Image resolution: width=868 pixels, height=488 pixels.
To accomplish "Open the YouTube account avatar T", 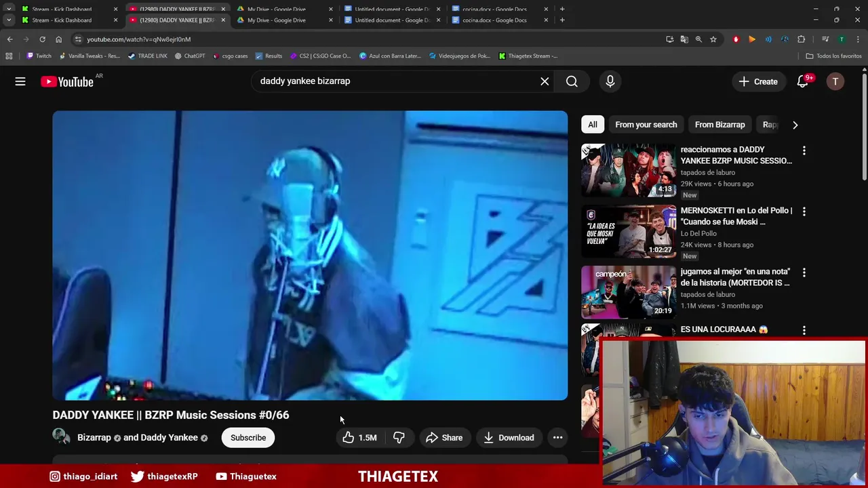I will [x=835, y=81].
